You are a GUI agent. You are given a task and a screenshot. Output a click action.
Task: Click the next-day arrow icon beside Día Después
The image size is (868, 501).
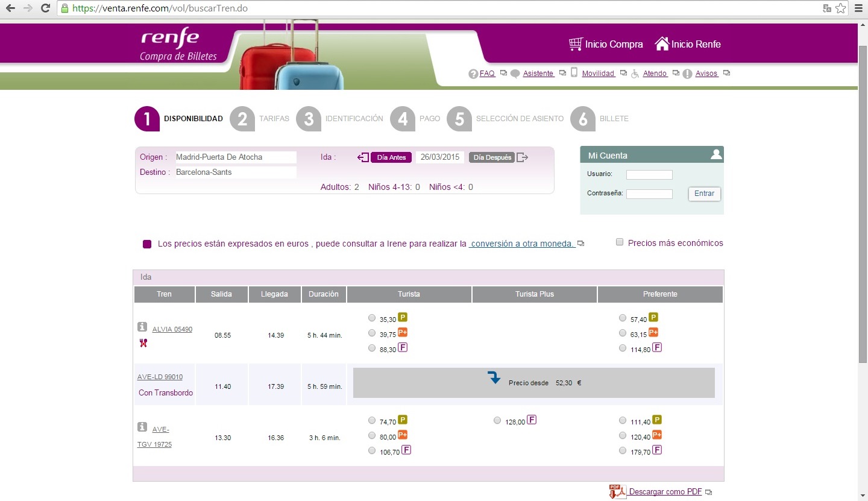tap(523, 157)
